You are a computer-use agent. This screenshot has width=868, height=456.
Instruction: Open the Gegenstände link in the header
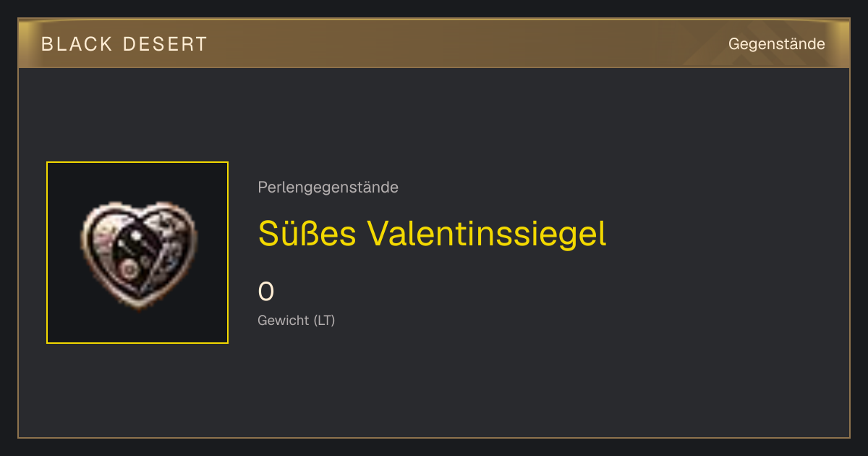pyautogui.click(x=776, y=44)
